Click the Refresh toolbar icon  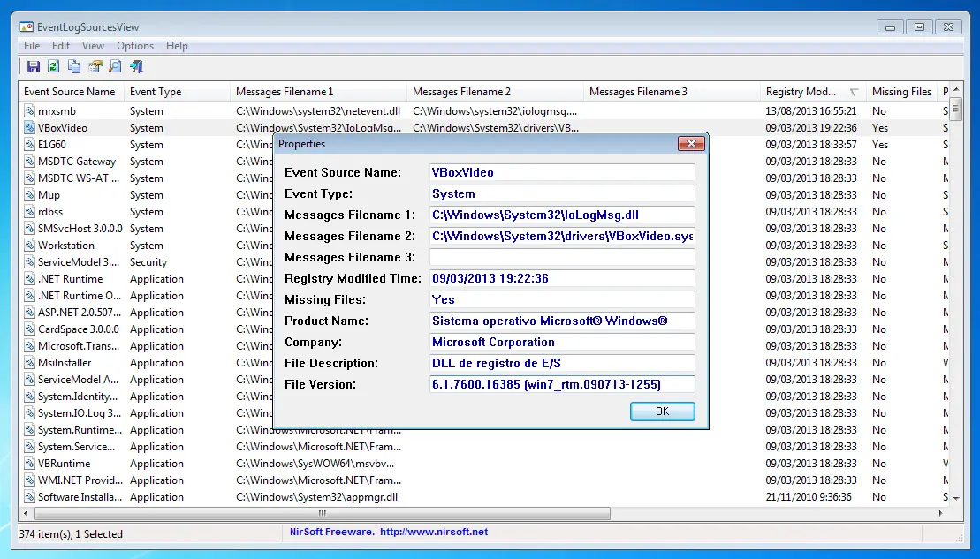pyautogui.click(x=54, y=66)
